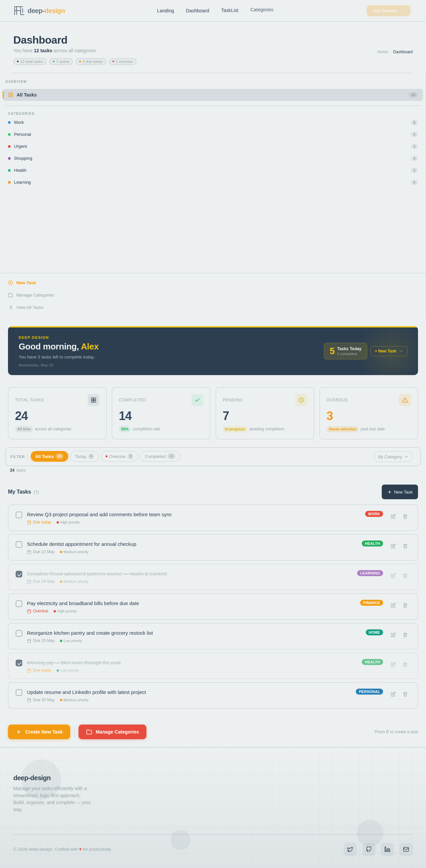Viewport: 426px width, 868px height.
Task: Delete the Review Q3 project proposal task
Action: (x=405, y=516)
